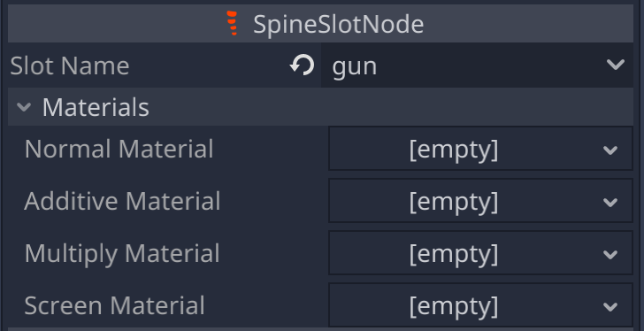The height and width of the screenshot is (331, 644).
Task: Click the chevron arrow beside the gun value
Action: coord(616,65)
